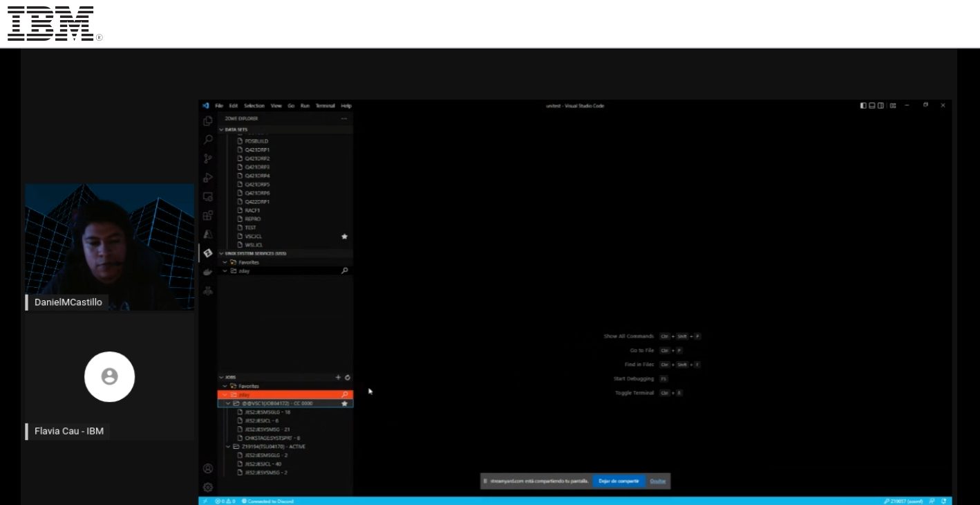Toggle the primary side bar layout button
The image size is (980, 505).
coord(863,106)
